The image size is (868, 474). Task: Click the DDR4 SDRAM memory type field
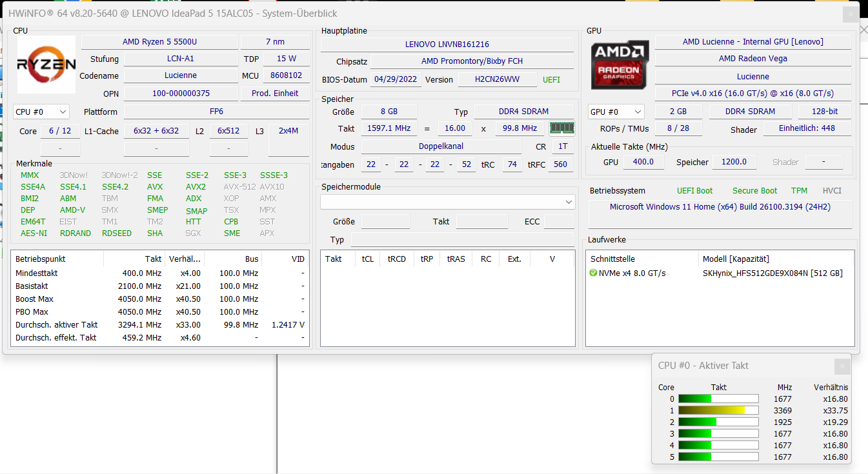524,112
